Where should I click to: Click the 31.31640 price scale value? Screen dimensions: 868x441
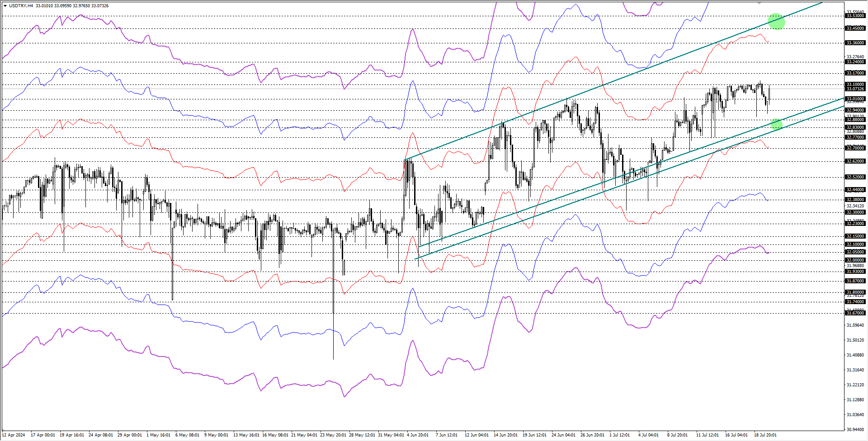click(855, 370)
